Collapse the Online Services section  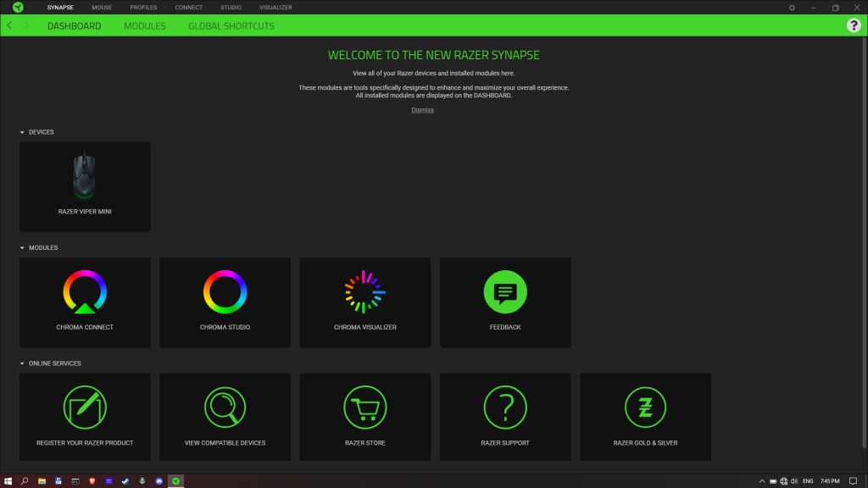pos(23,363)
